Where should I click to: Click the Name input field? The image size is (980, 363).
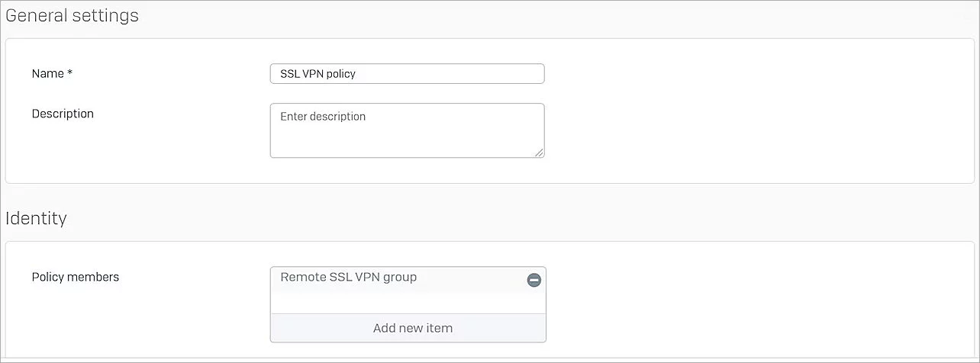[x=407, y=74]
